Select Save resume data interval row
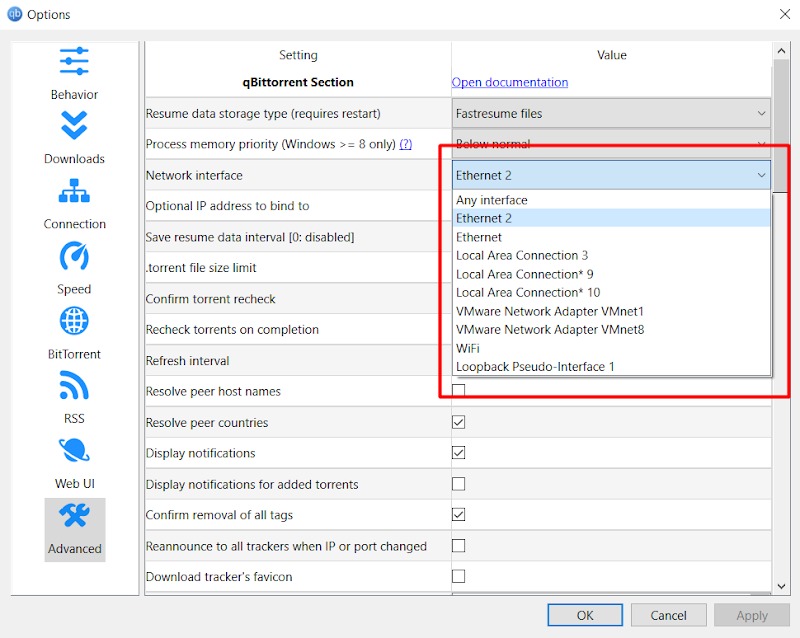The height and width of the screenshot is (638, 800). click(x=298, y=237)
